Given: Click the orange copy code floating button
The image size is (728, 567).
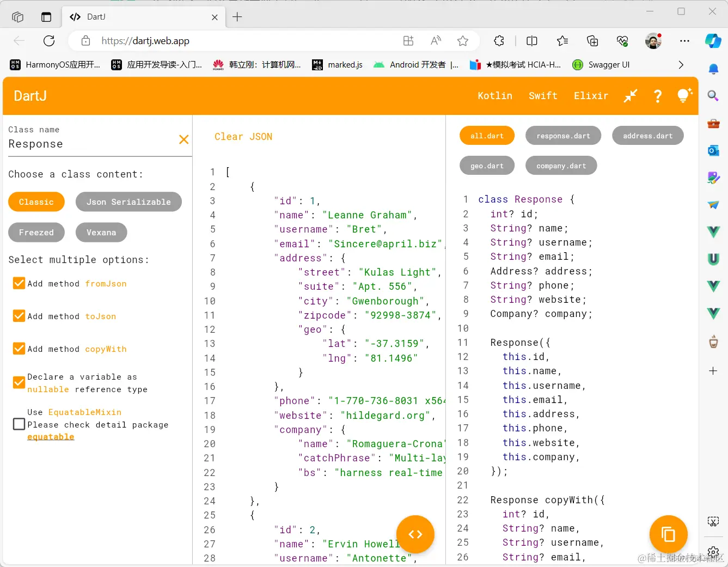Looking at the screenshot, I should tap(669, 534).
